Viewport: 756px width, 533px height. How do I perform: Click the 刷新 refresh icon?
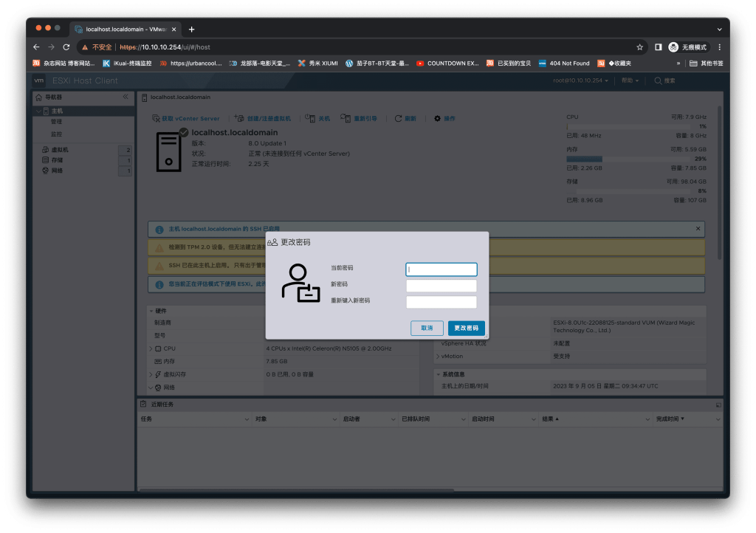(398, 118)
